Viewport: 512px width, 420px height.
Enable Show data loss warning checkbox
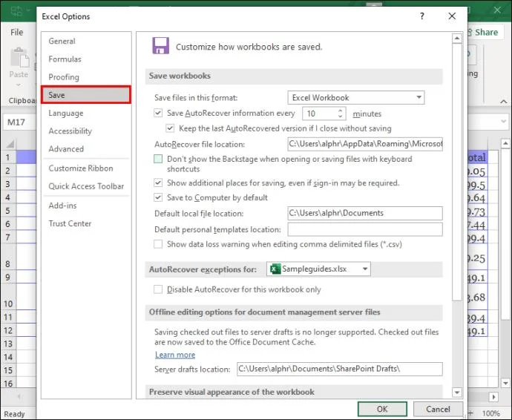point(158,244)
